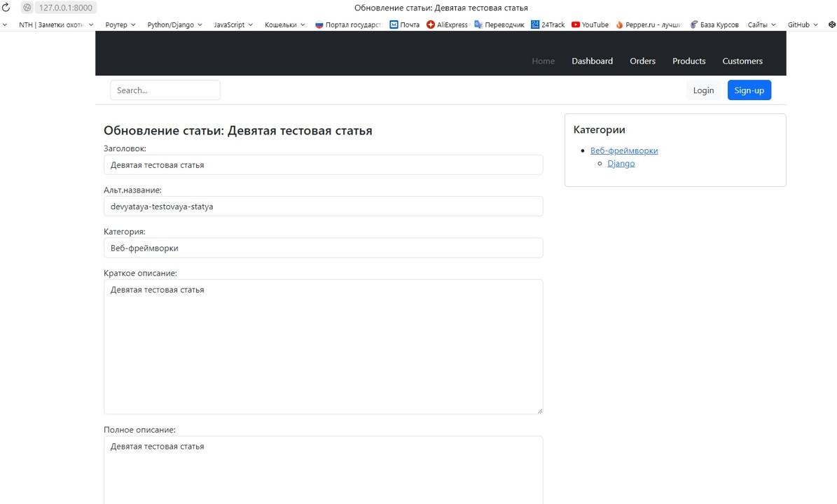The height and width of the screenshot is (504, 837).
Task: Click into the Краткое описание textarea
Action: tap(324, 346)
